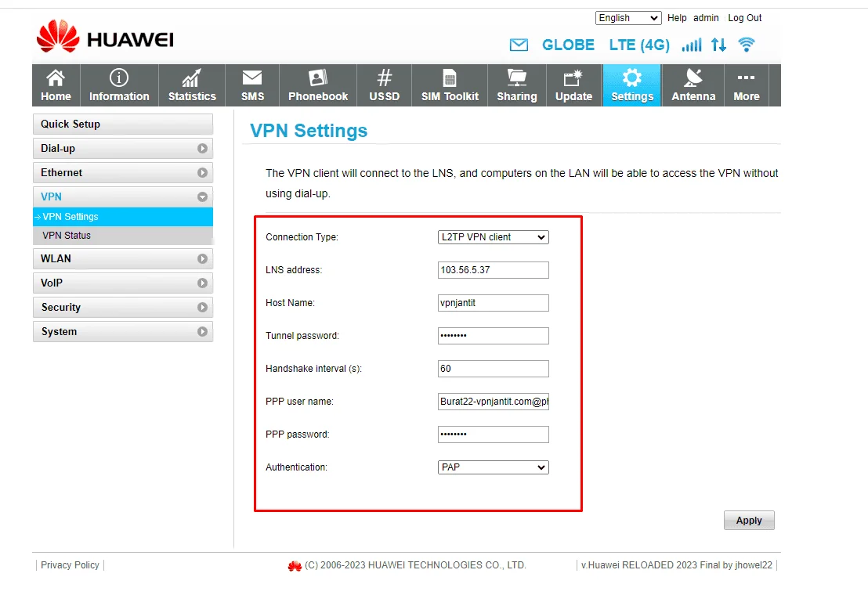Click the Apply button
The image size is (868, 595).
[748, 521]
